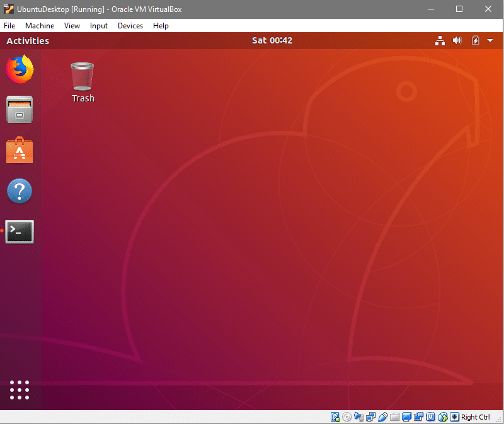Click the wired network icon in top bar
504x424 pixels.
(x=440, y=41)
